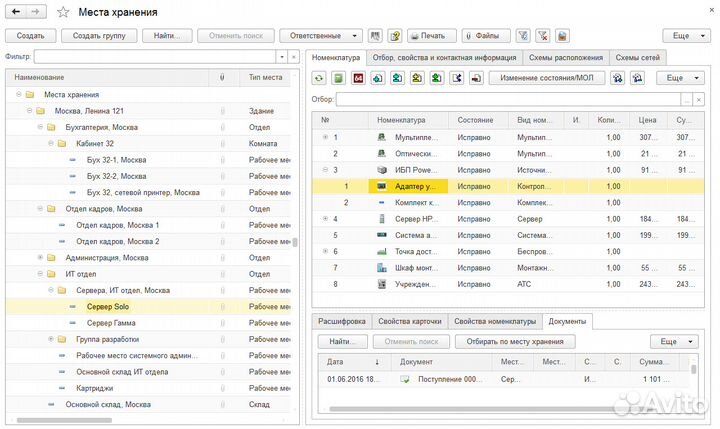Click the ИБП Powe row's device icon
The image size is (720, 429).
[382, 170]
